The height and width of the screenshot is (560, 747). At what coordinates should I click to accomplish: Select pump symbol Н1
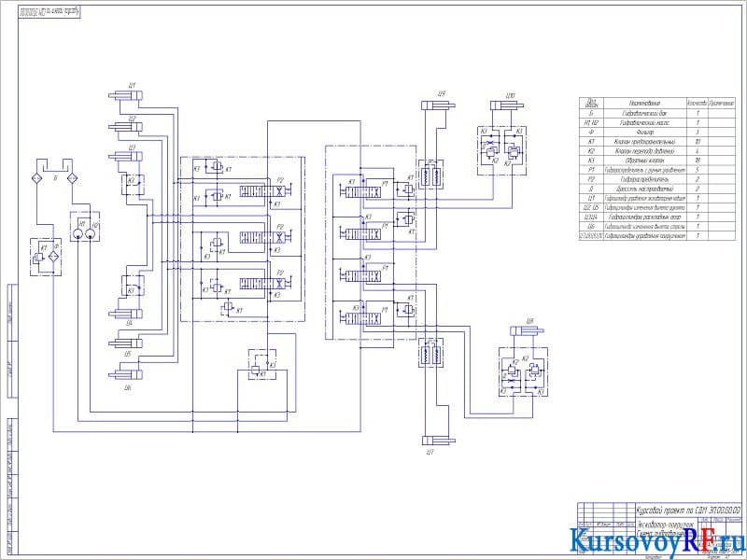pos(78,233)
